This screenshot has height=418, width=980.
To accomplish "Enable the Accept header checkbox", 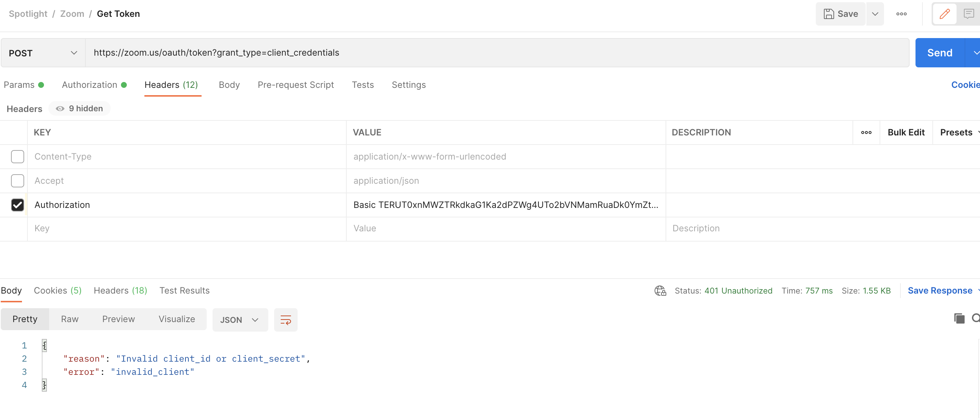I will coord(18,181).
